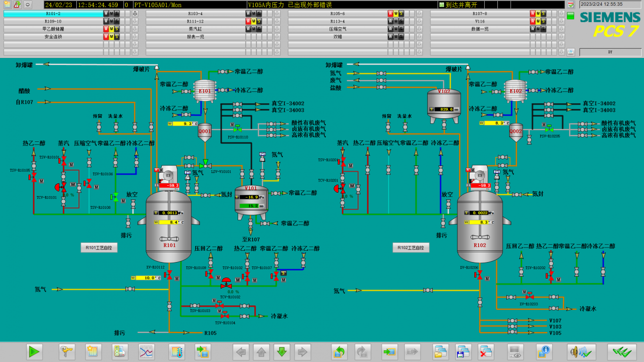Open the 双锥 area button
The image size is (644, 362).
[338, 36]
